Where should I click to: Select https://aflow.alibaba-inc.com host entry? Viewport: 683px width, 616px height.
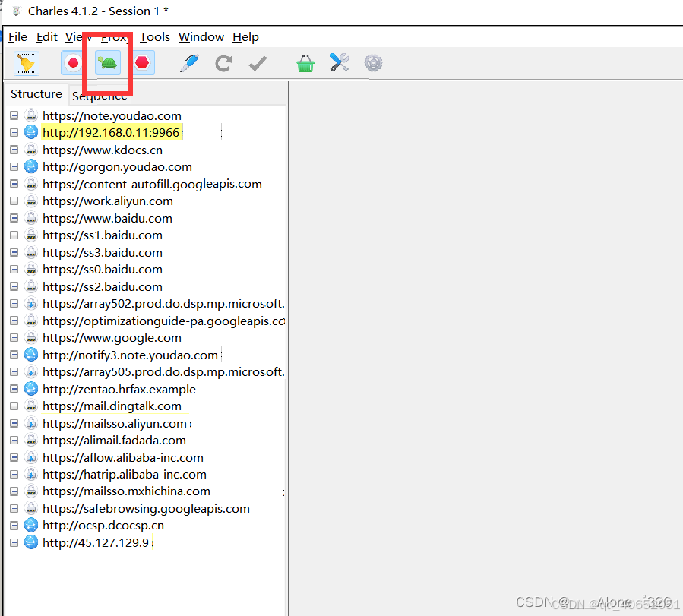pos(123,457)
